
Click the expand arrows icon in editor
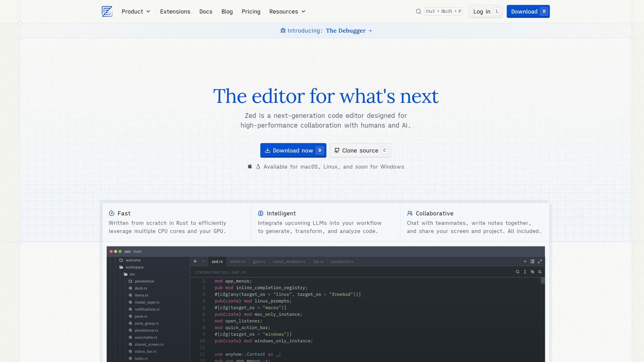click(x=540, y=261)
